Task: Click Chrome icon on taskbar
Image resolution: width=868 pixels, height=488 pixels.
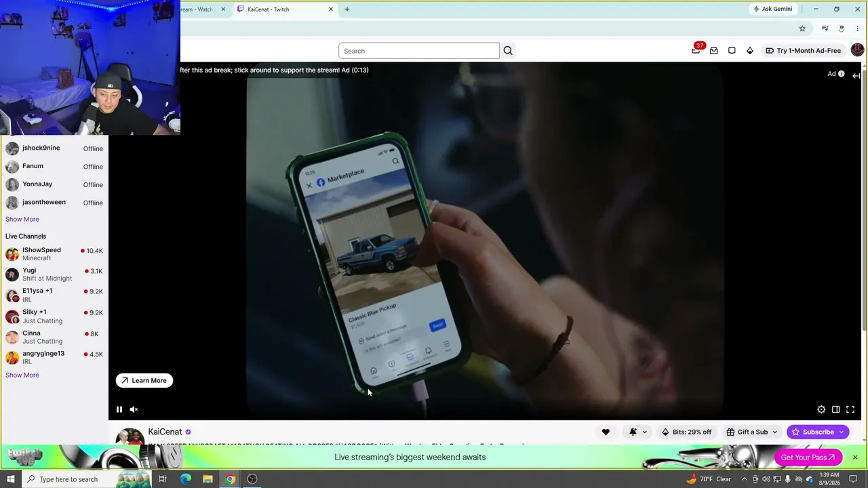Action: coord(230,479)
